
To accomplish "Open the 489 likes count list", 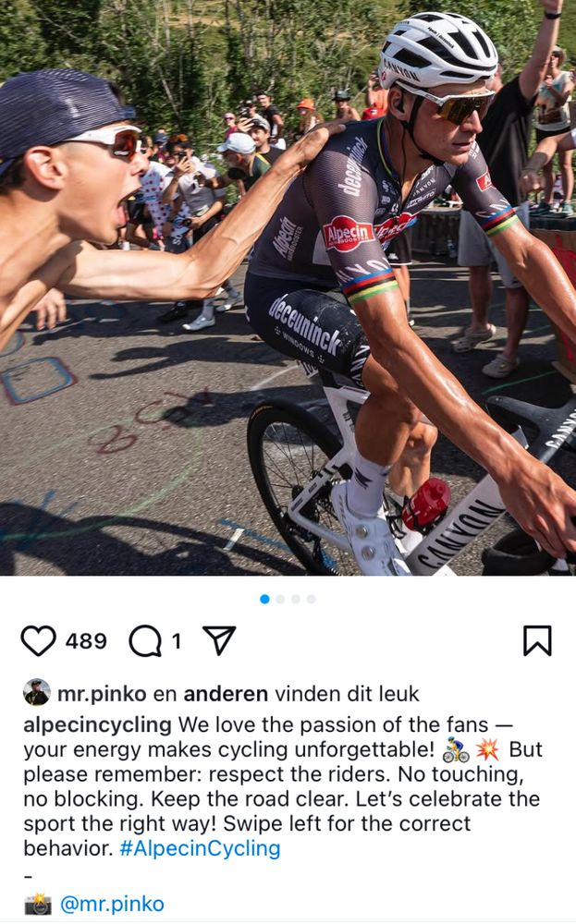I will click(86, 641).
